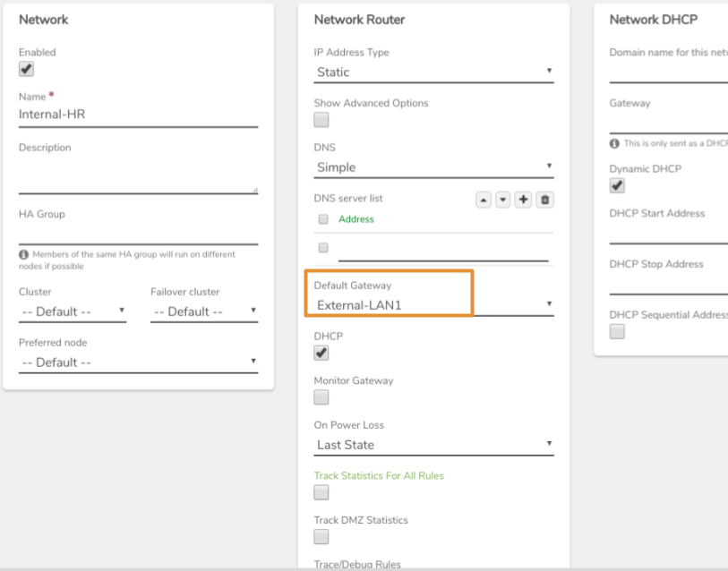Add a DNS server with plus icon
Image resolution: width=728 pixels, height=571 pixels.
[x=523, y=200]
